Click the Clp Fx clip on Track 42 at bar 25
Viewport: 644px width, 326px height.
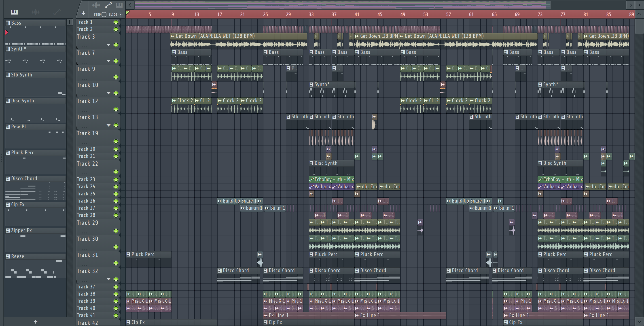[309, 322]
